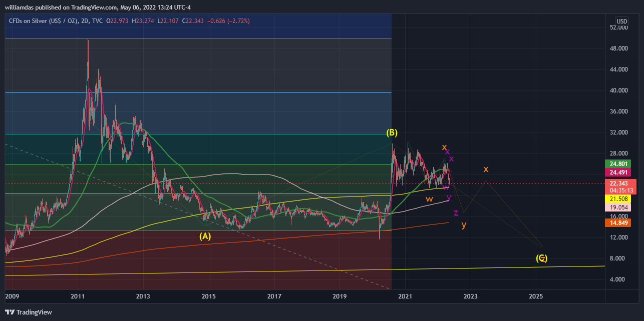
Task: Click the 36.000 price axis label
Action: tap(619, 111)
